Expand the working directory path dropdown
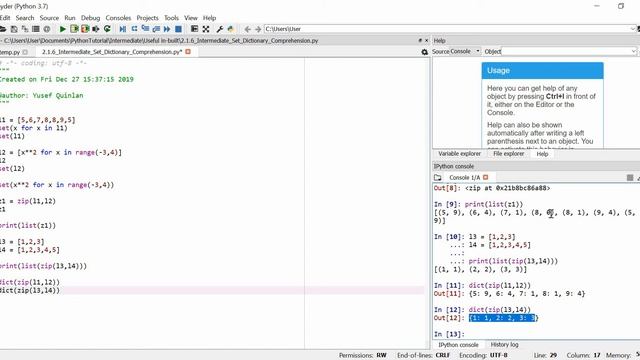Viewport: 640px width, 360px height. (633, 29)
